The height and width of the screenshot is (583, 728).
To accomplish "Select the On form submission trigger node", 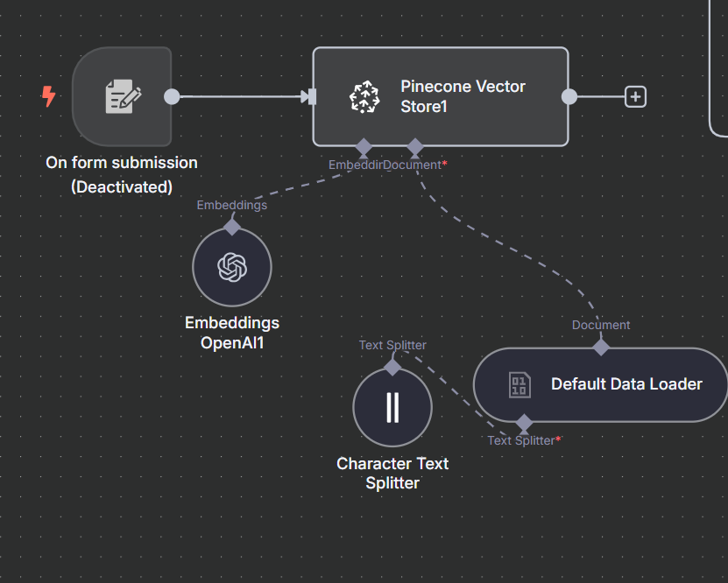I will click(122, 96).
